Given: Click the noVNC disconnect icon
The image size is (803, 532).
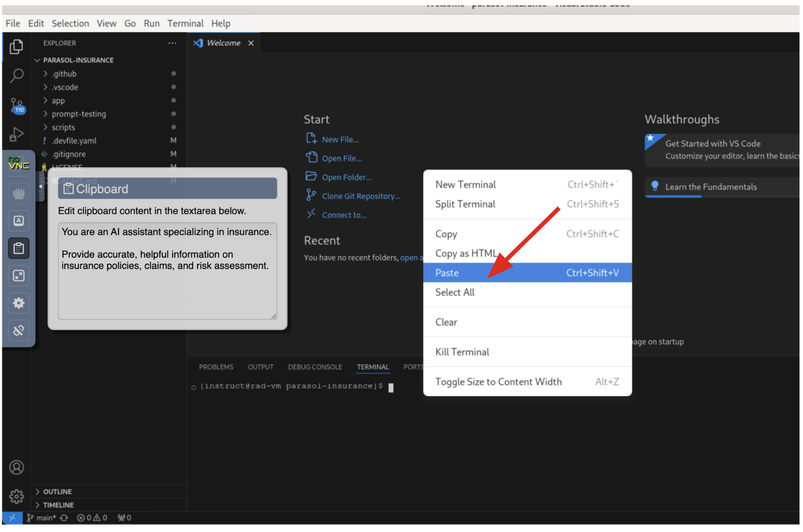Looking at the screenshot, I should point(19,330).
